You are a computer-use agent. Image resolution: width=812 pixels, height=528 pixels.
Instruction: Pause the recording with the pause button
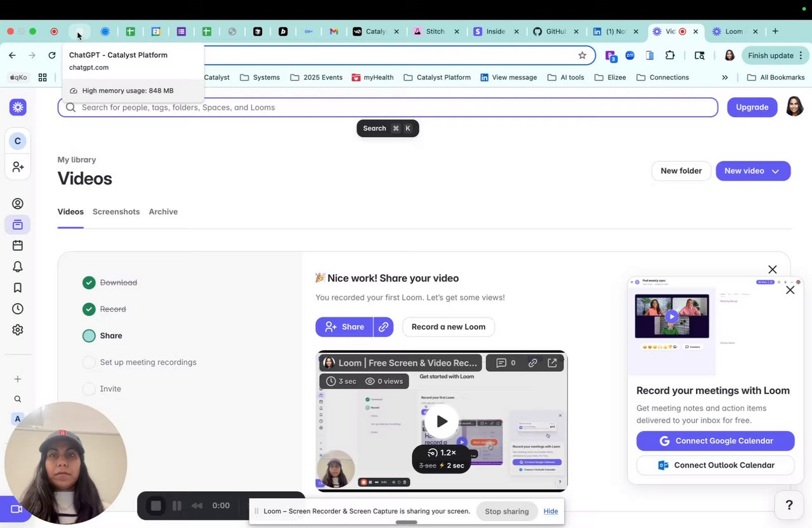tap(177, 506)
